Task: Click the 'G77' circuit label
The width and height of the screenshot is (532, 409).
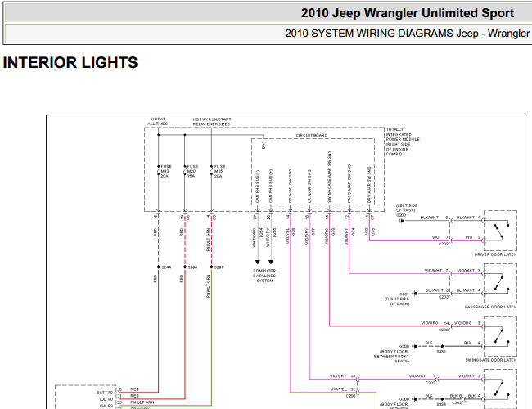Action: click(x=313, y=231)
